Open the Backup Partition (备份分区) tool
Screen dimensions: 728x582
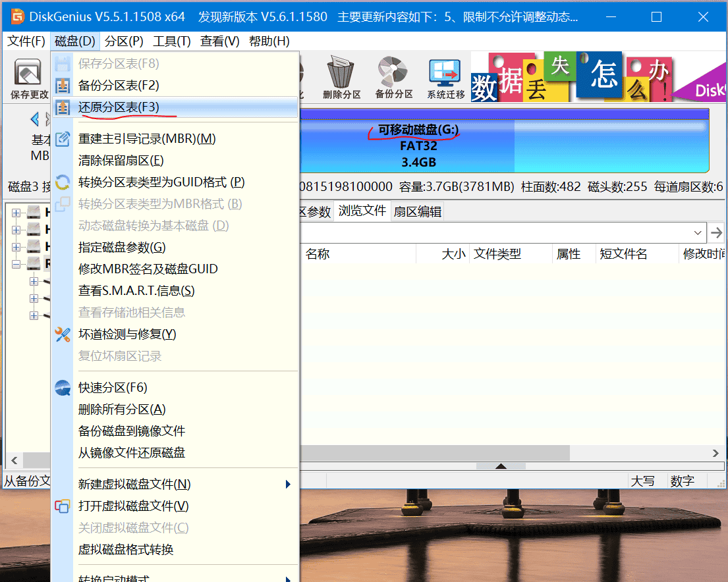[x=393, y=78]
